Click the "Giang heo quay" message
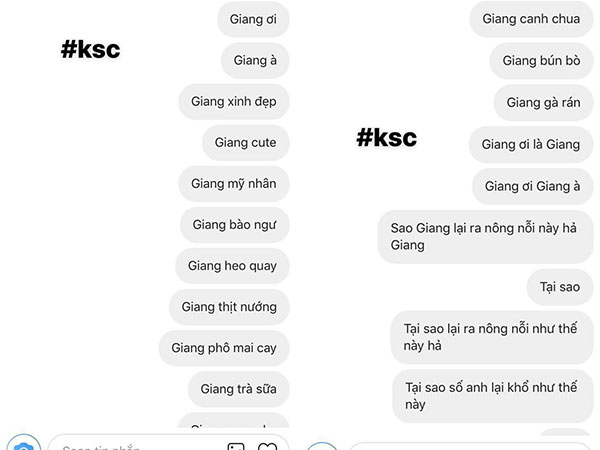Viewport: 600px width, 450px height. click(x=232, y=266)
